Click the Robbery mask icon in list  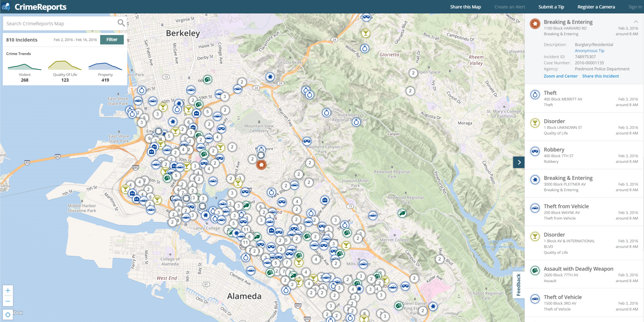point(535,152)
